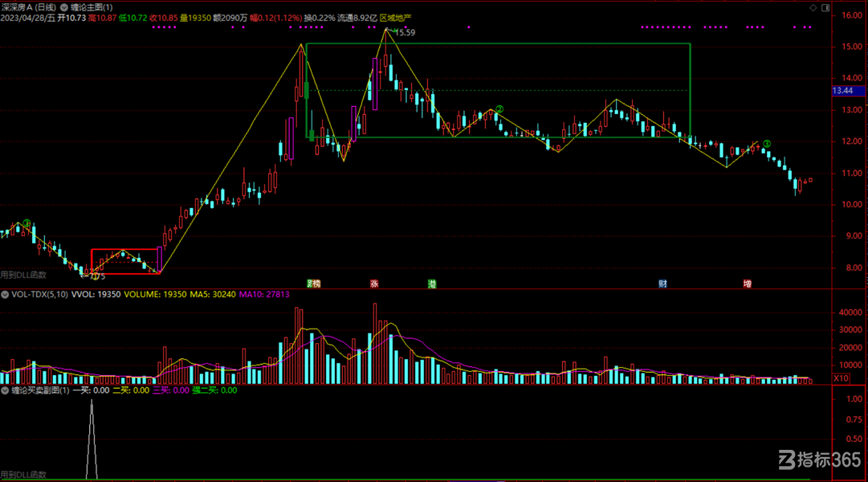Click the 缠论主图(1) indicator name
Image resolution: width=868 pixels, height=482 pixels.
92,7
